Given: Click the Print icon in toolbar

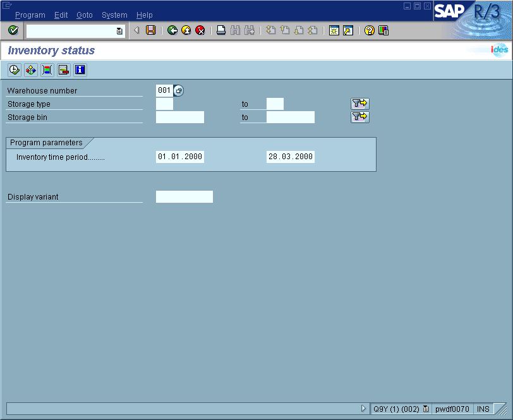Looking at the screenshot, I should coord(221,30).
